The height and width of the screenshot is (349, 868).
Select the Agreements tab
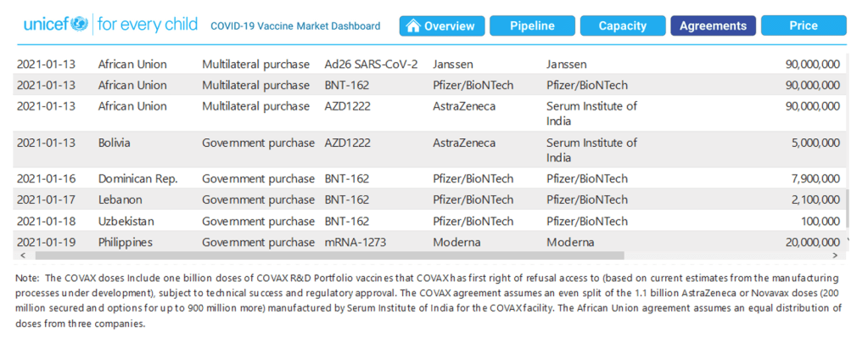tap(713, 25)
